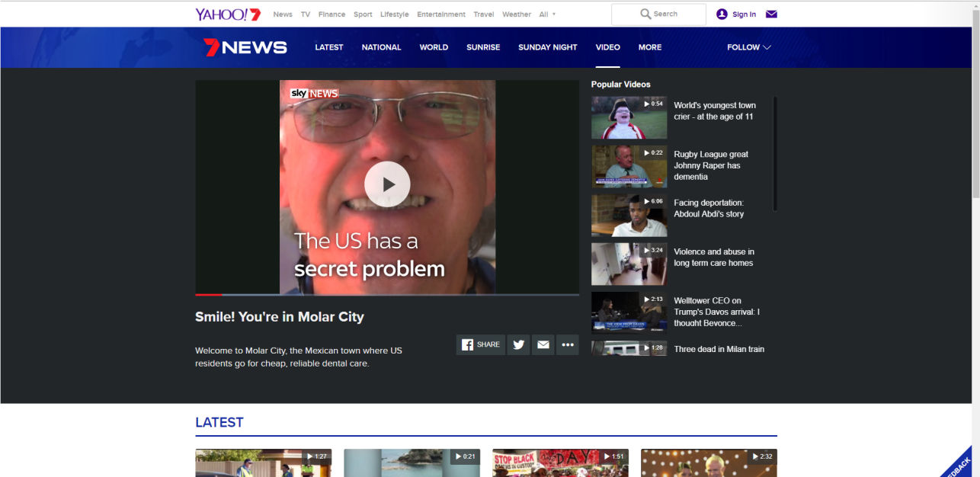980x477 pixels.
Task: Open Latest video with 2:32 duration
Action: pos(709,463)
